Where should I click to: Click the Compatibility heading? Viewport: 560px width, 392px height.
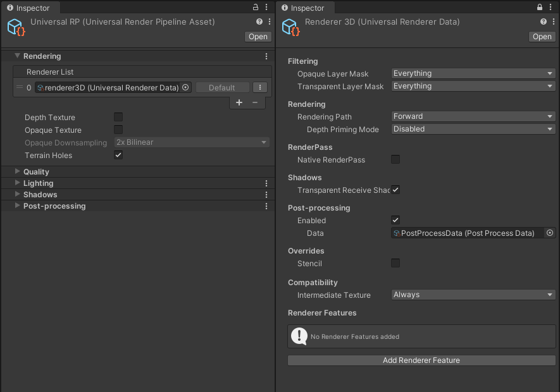[313, 283]
